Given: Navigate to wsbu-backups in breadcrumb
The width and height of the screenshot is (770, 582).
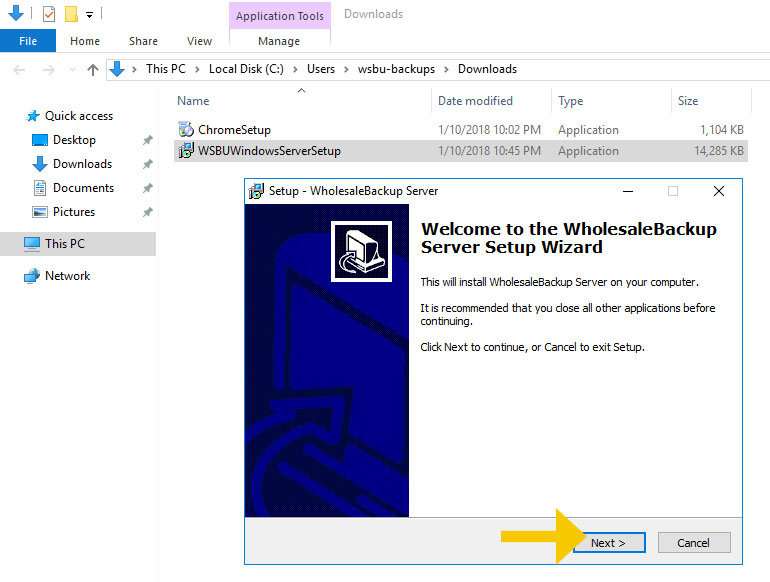Looking at the screenshot, I should click(396, 69).
